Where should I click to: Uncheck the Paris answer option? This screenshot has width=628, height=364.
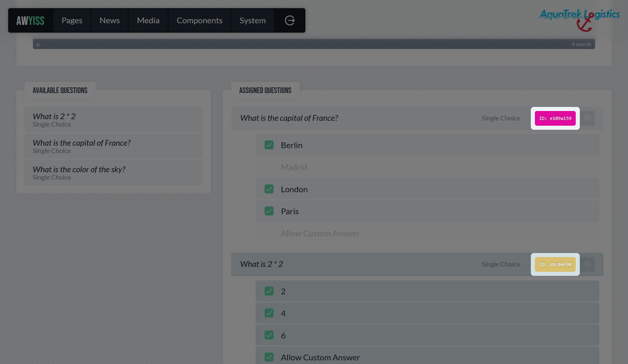click(269, 211)
